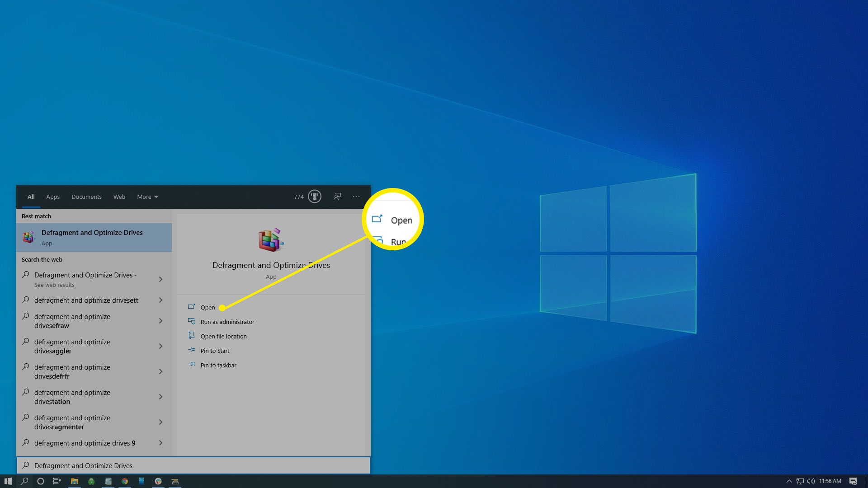Open the feedback icon in search header
Screen dimensions: 868x488
point(337,197)
